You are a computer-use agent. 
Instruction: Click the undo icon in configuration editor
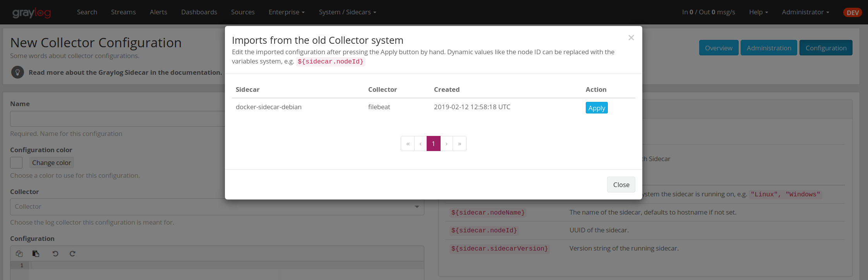point(55,254)
